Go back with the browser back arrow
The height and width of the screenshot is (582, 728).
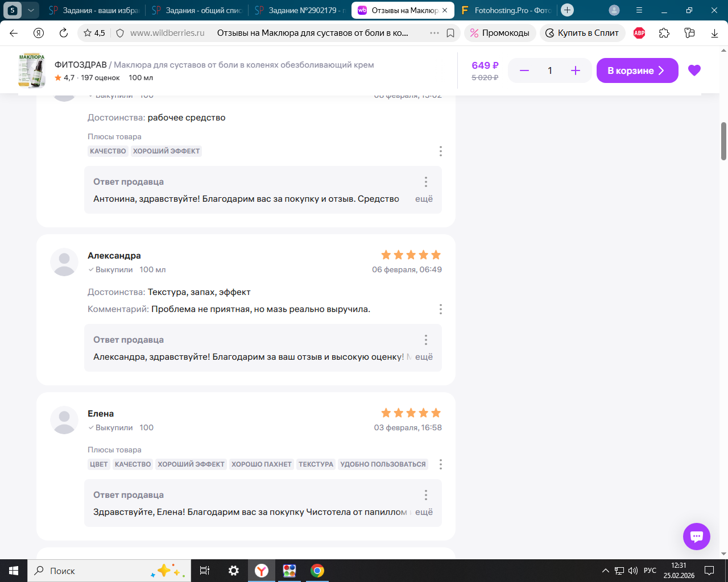pyautogui.click(x=14, y=33)
